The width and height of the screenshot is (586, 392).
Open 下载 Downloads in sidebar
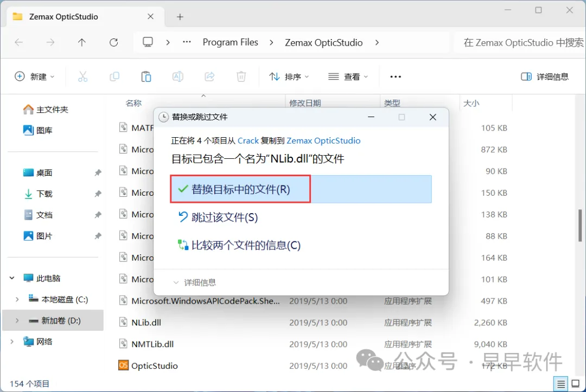click(38, 194)
